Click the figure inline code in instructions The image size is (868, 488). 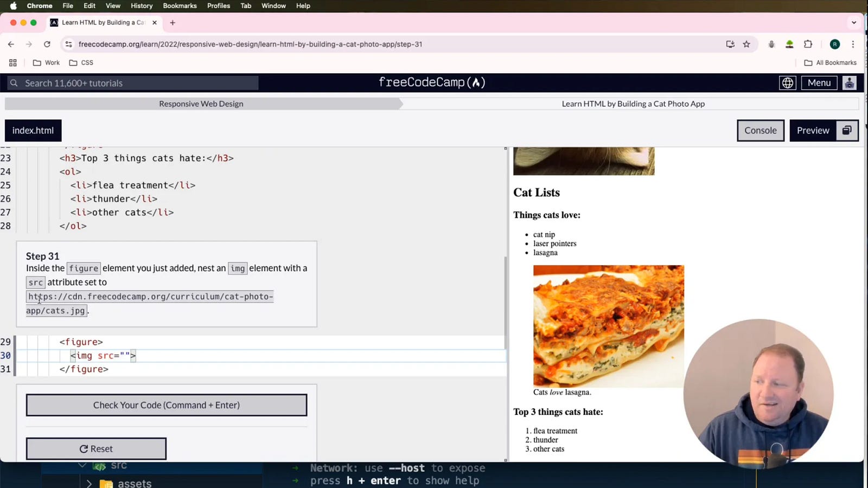84,268
